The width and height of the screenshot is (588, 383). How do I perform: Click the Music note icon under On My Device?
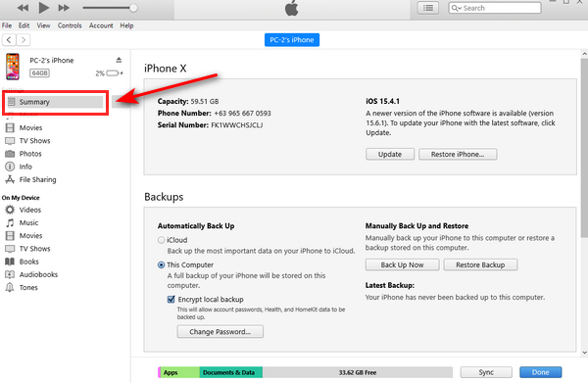(10, 222)
